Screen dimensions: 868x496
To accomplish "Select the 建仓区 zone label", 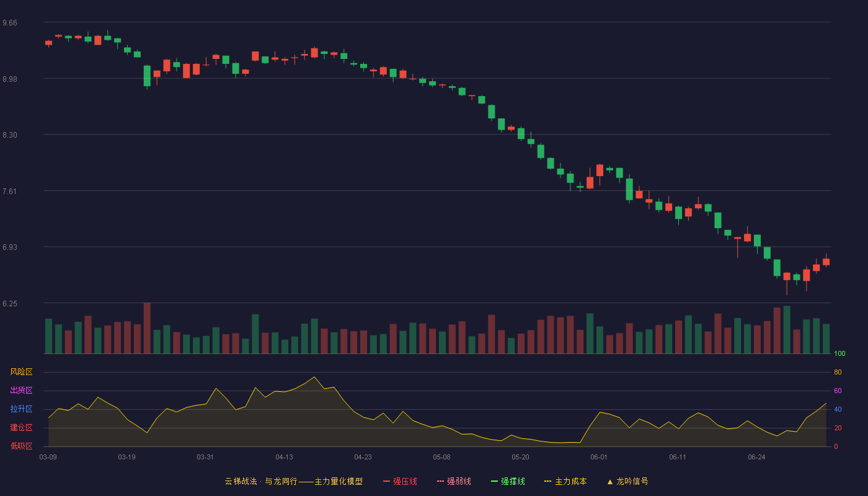I will coord(21,428).
